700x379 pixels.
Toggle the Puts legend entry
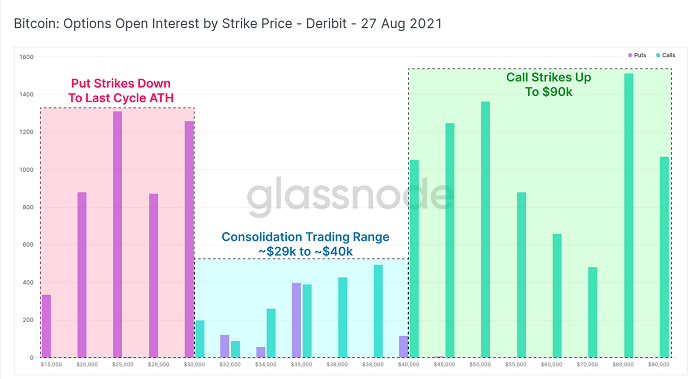637,55
